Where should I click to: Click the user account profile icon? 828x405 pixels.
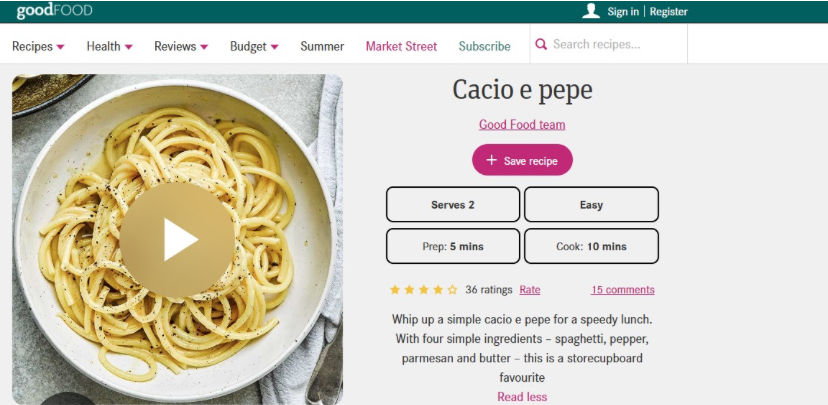point(591,11)
